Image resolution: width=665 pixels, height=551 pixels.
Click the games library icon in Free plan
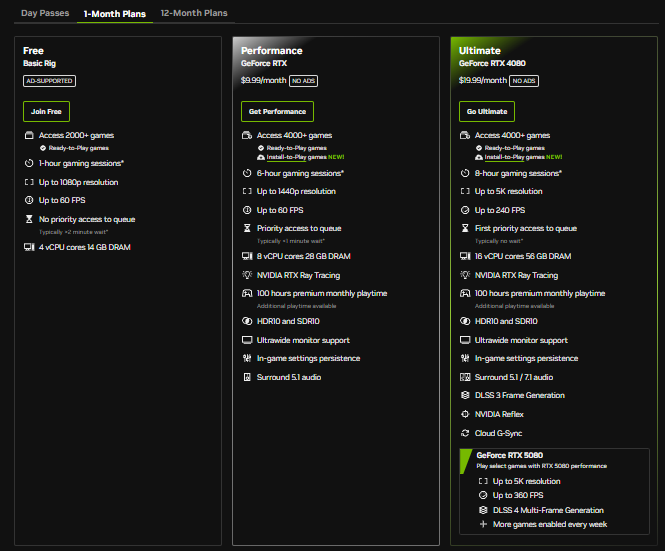[29, 135]
